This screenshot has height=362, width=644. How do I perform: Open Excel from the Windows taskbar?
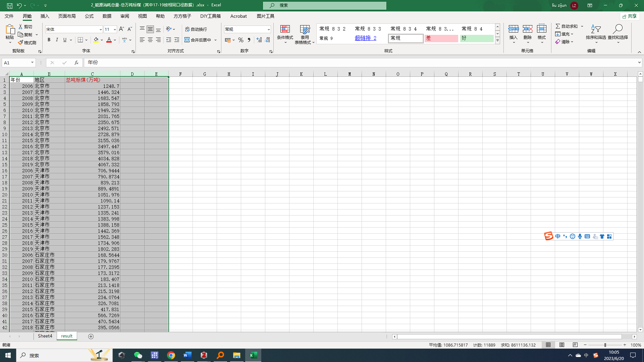click(253, 355)
